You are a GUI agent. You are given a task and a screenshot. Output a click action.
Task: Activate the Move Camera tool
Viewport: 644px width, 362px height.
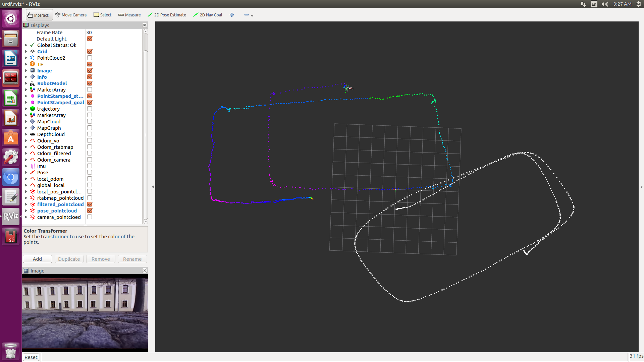point(71,15)
